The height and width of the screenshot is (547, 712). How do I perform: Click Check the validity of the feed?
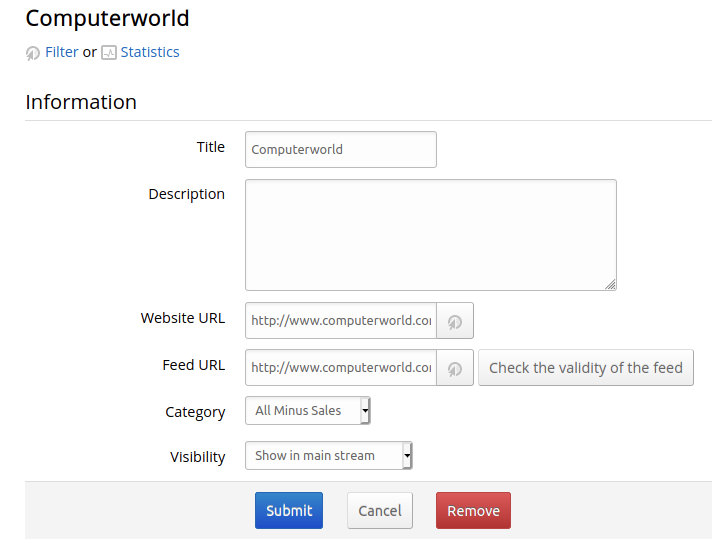coord(586,368)
